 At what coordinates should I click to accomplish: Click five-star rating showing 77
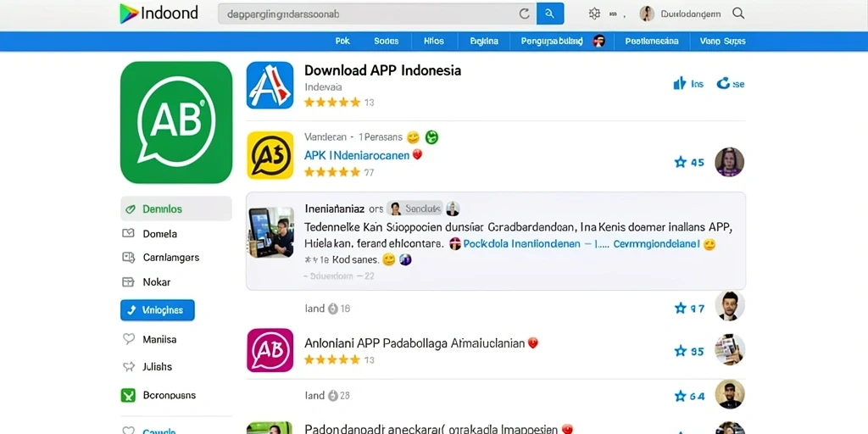click(332, 172)
